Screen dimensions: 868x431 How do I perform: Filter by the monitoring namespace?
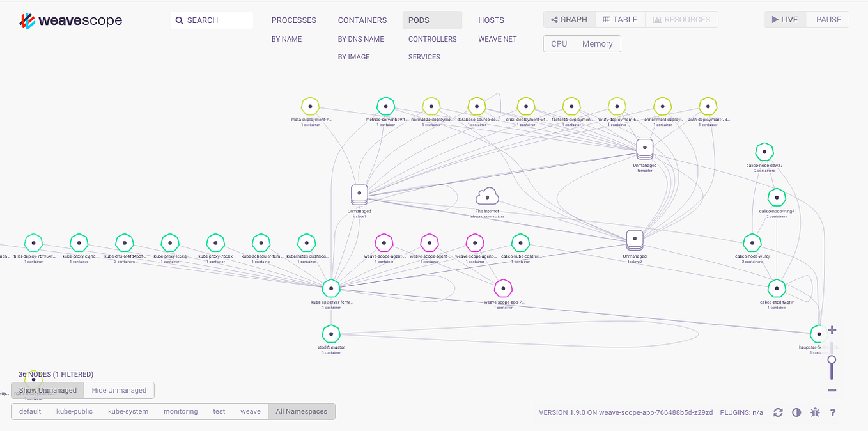(x=180, y=412)
